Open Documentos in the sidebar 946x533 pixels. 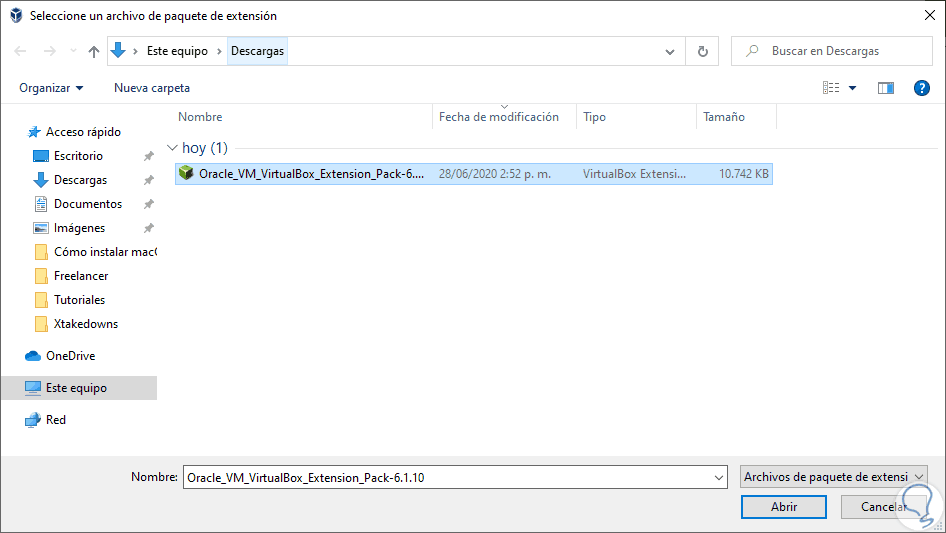point(88,204)
